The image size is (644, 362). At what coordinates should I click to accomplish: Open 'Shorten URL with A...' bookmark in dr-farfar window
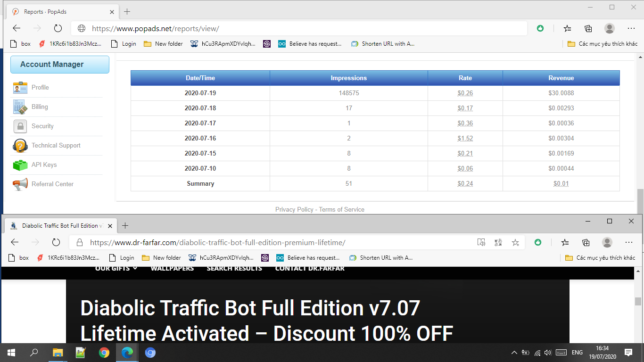click(x=381, y=258)
